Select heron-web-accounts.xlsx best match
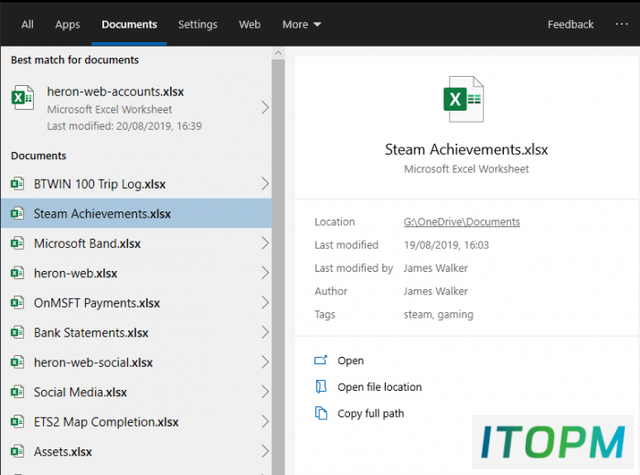 point(136,108)
